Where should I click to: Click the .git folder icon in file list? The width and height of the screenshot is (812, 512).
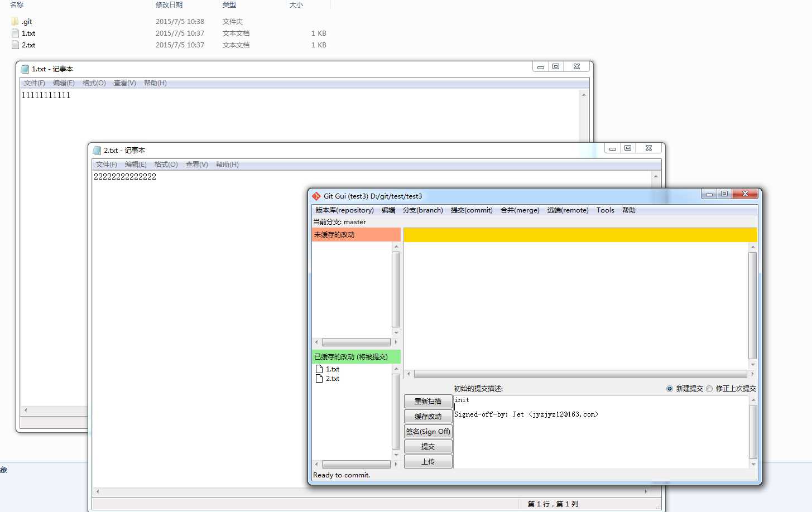click(x=15, y=21)
